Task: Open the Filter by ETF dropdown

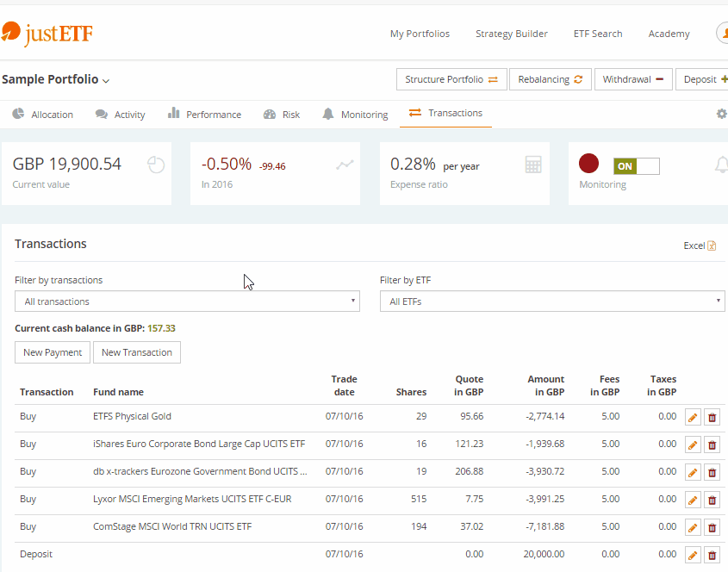Action: click(x=552, y=302)
